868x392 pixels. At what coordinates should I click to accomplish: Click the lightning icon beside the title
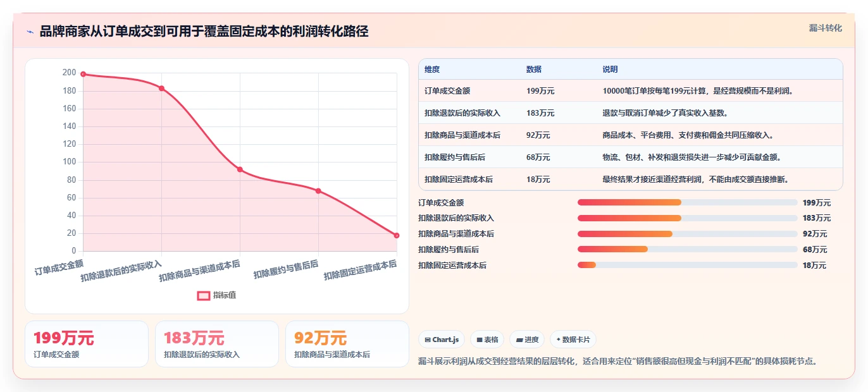(30, 32)
